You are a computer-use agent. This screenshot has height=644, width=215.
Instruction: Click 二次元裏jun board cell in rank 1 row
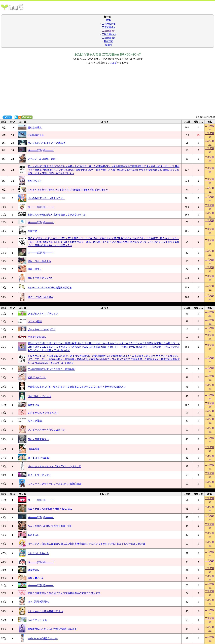209,128
